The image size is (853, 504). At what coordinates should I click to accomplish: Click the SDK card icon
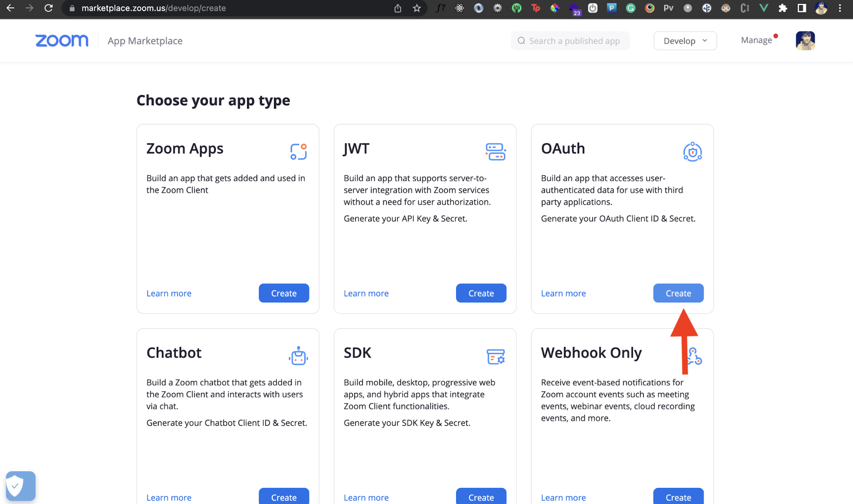click(x=495, y=356)
